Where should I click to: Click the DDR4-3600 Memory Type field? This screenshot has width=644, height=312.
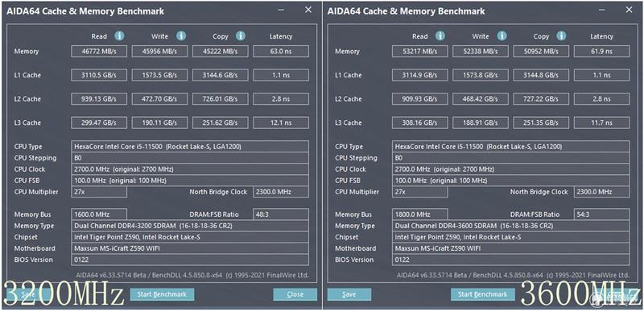(x=510, y=226)
